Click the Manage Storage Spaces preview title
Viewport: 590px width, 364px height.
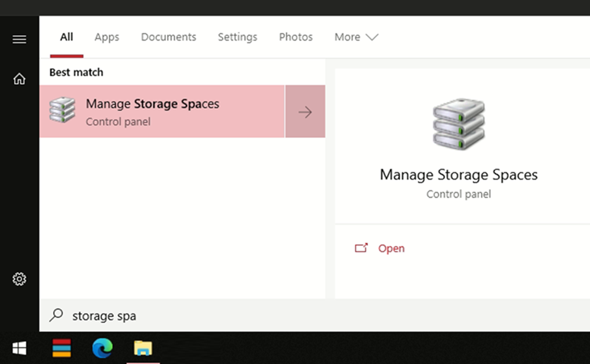(459, 175)
